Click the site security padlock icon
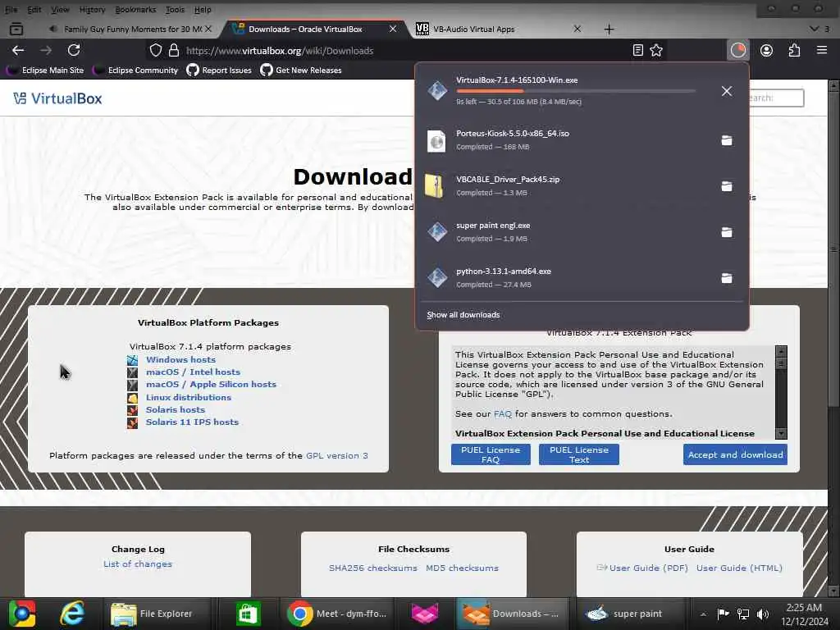This screenshot has width=840, height=630. click(174, 50)
